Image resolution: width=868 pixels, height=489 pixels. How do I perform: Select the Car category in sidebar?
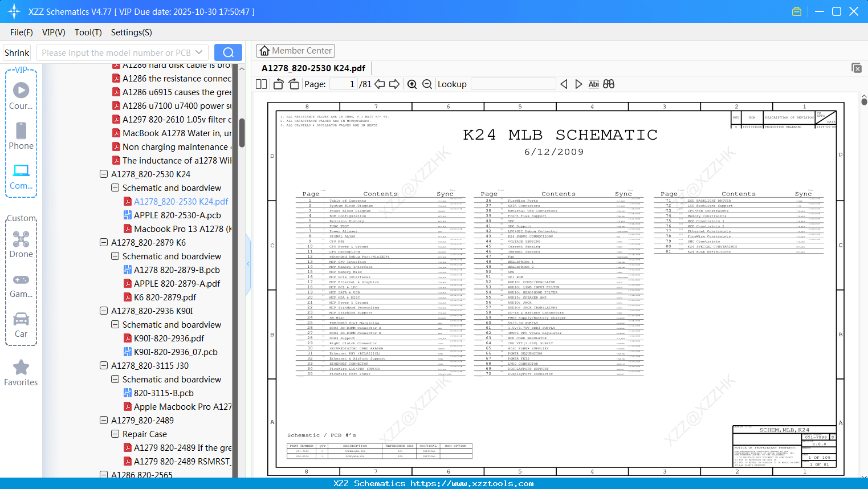point(21,325)
